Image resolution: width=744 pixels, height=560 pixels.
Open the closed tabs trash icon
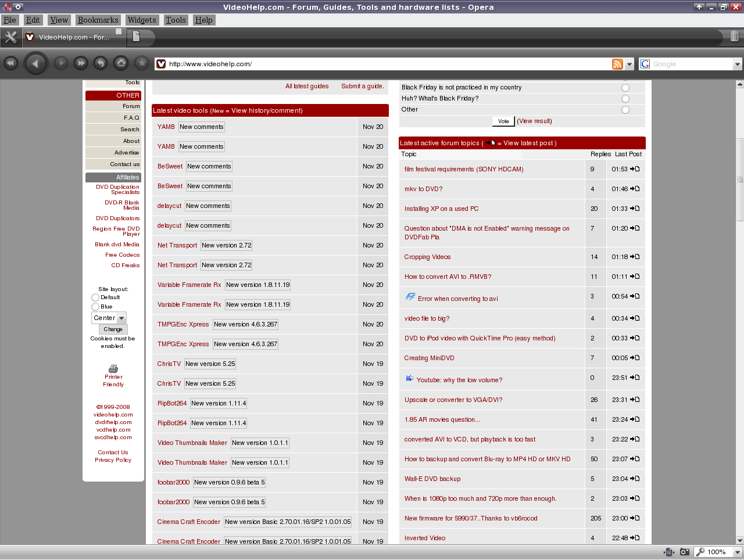(x=735, y=37)
